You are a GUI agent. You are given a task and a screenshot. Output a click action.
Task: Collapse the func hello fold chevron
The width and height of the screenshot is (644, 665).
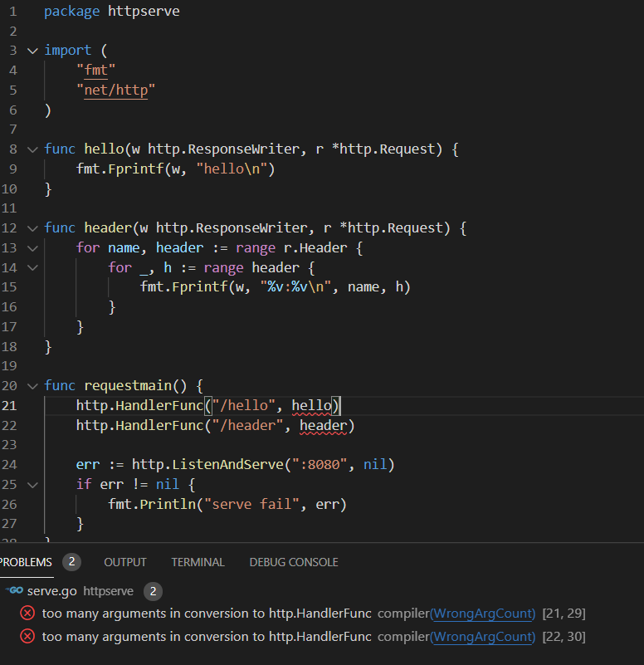pyautogui.click(x=32, y=149)
